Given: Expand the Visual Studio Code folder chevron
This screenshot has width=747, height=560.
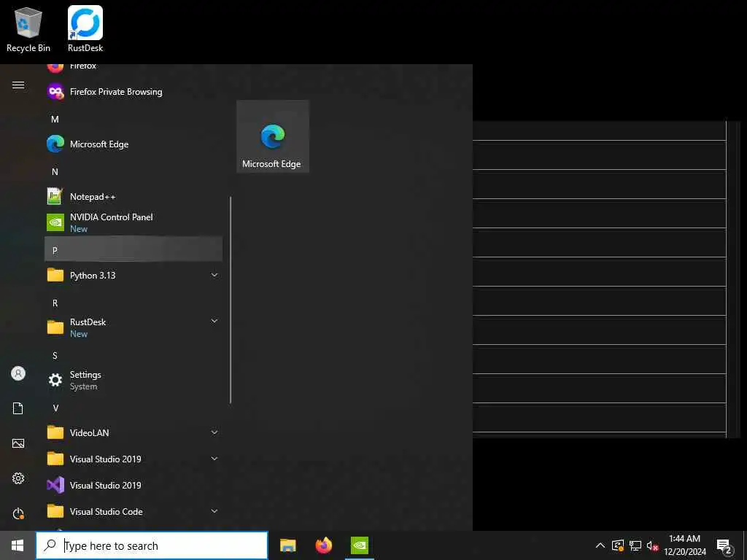Looking at the screenshot, I should pyautogui.click(x=214, y=511).
